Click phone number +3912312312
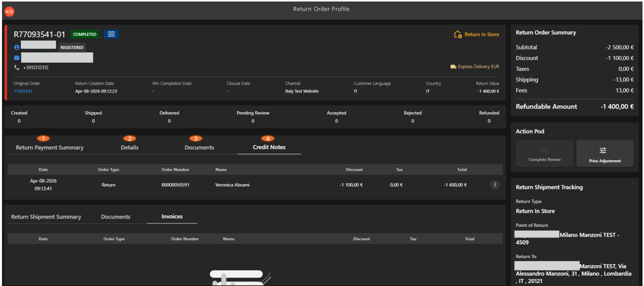 coord(36,67)
